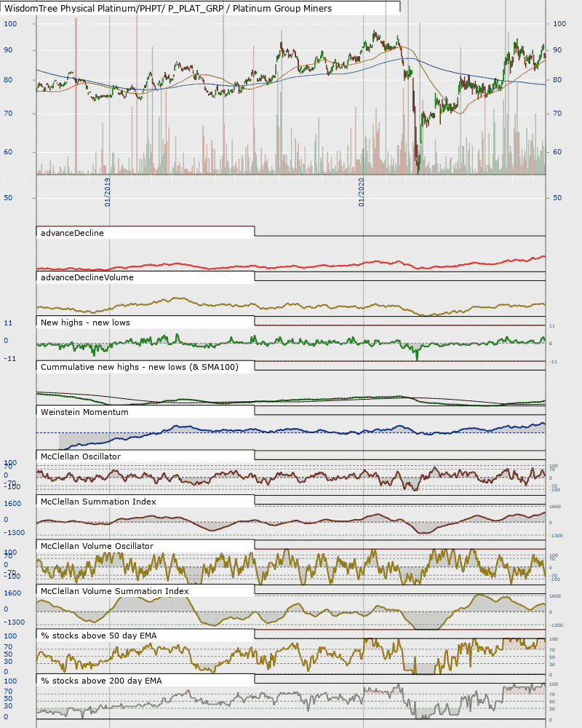Click the 01/2020 date marker
This screenshot has height=728, width=582.
click(361, 192)
